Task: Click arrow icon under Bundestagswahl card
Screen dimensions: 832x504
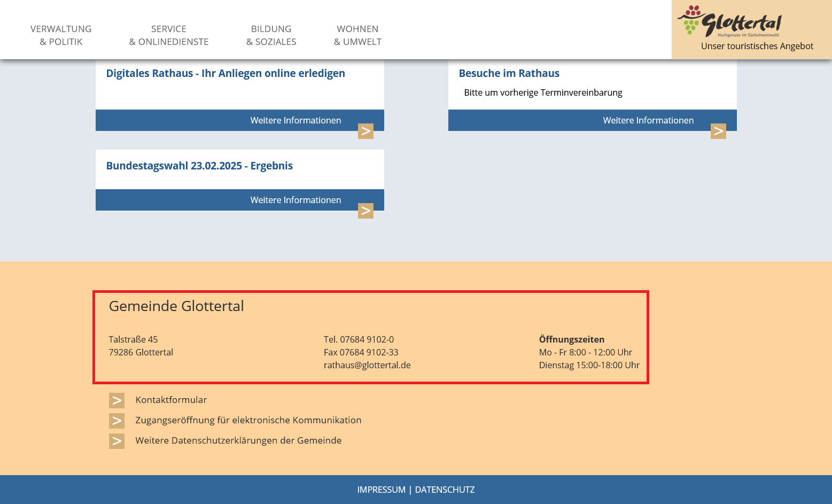Action: (x=366, y=211)
